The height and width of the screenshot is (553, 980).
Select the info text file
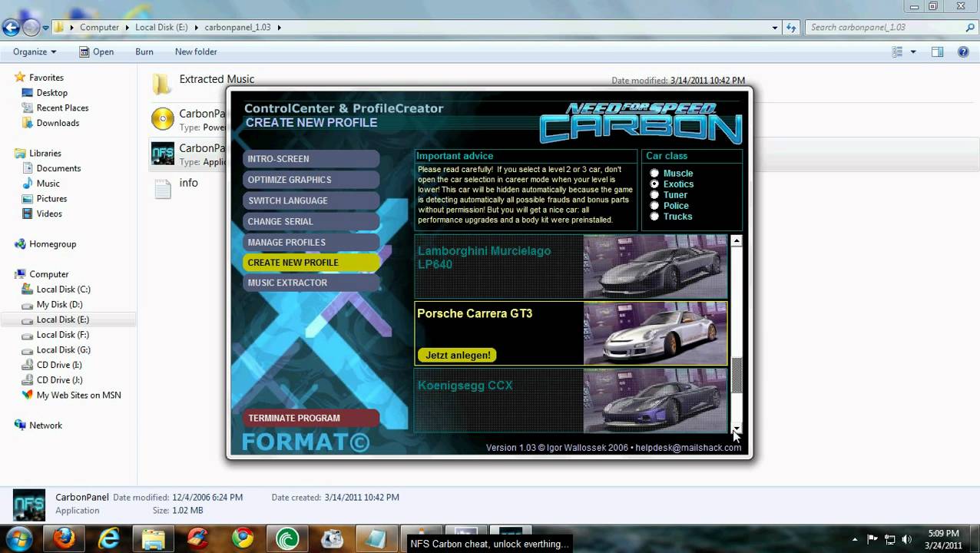click(x=188, y=183)
